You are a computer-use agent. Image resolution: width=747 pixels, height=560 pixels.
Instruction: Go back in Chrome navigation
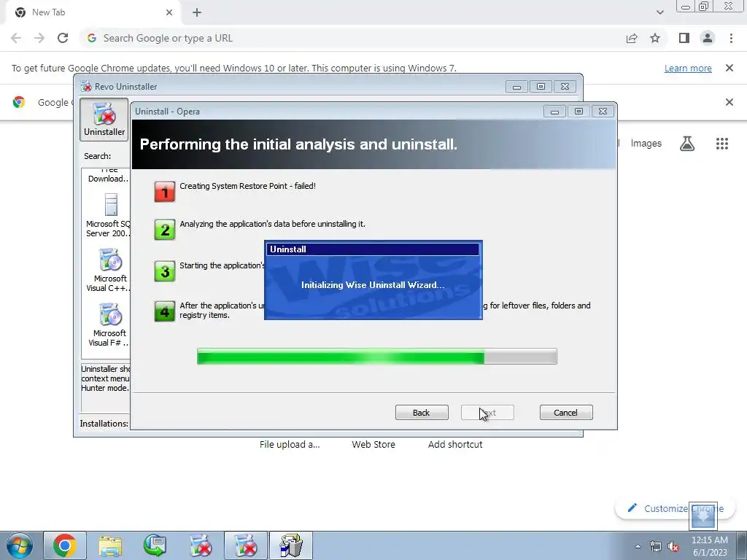point(16,38)
